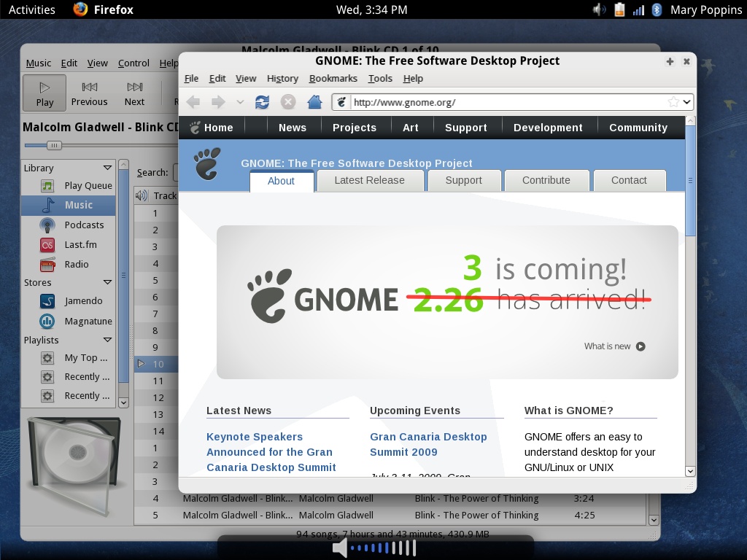Click the song position slider in music player
747x560 pixels.
(54, 145)
